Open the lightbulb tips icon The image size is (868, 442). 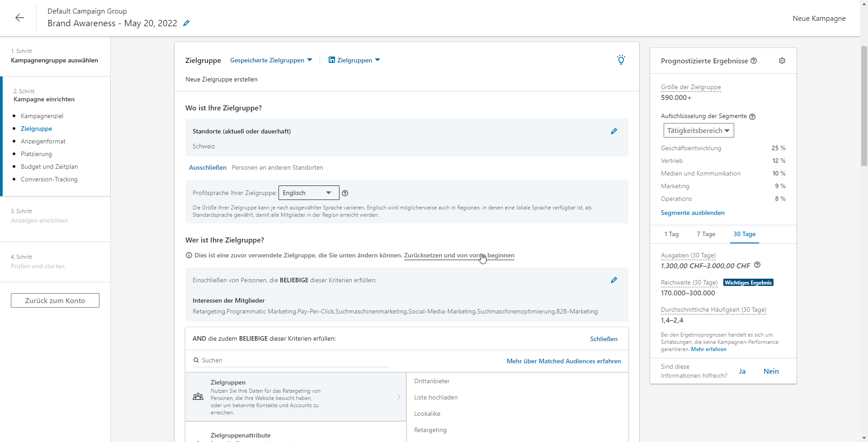coord(621,60)
